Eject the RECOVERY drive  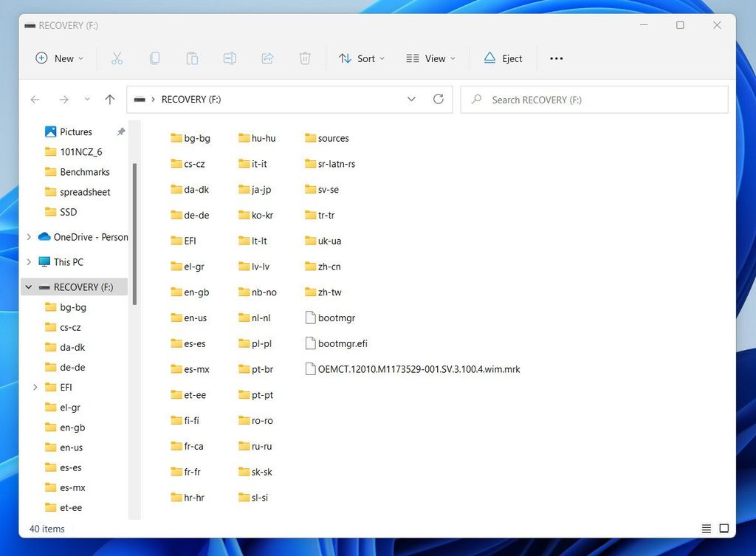(x=503, y=58)
